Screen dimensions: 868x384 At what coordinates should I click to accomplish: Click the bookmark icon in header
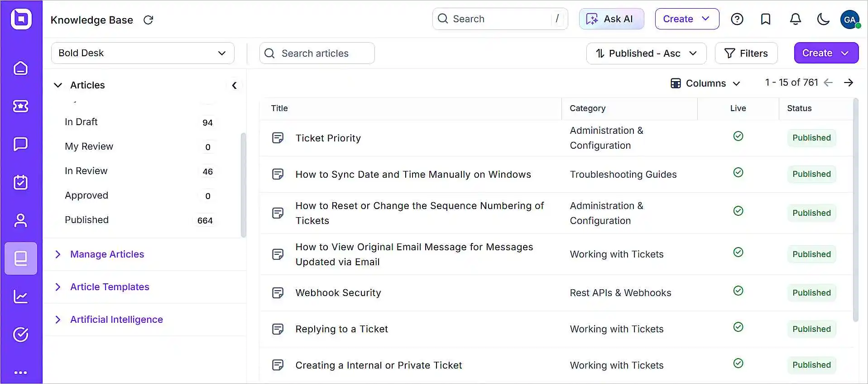point(766,19)
